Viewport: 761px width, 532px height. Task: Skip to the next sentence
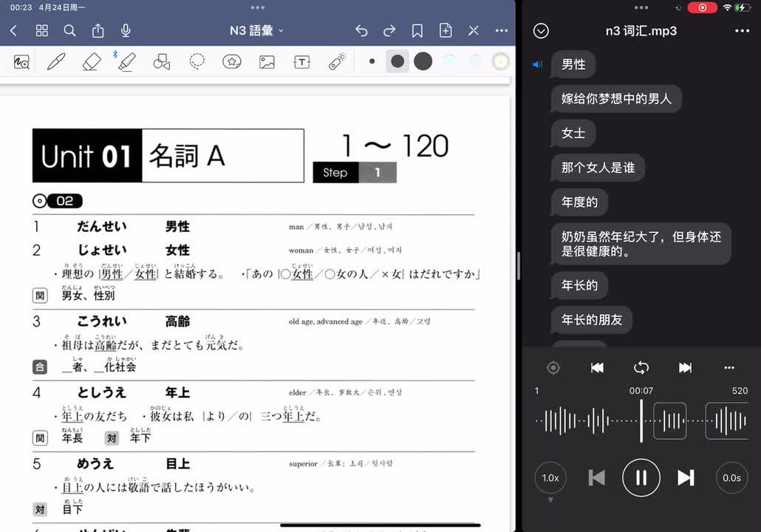click(x=686, y=478)
